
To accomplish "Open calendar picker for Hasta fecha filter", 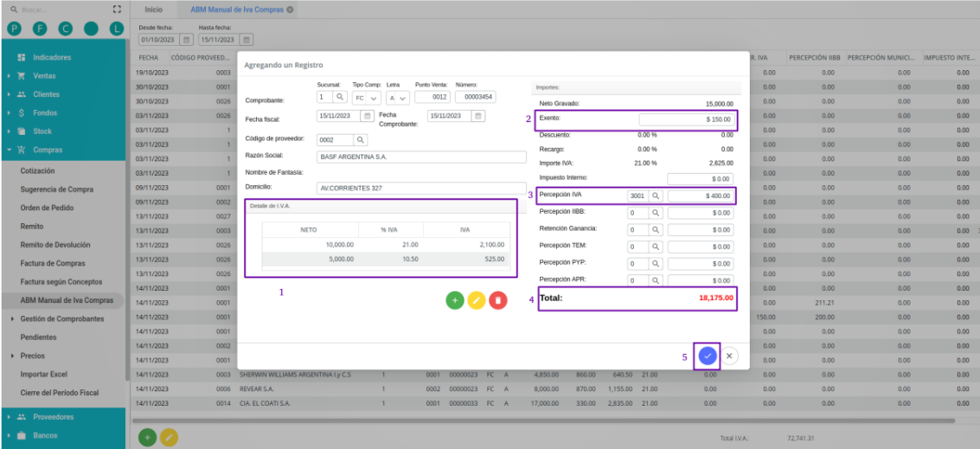I will (x=247, y=40).
